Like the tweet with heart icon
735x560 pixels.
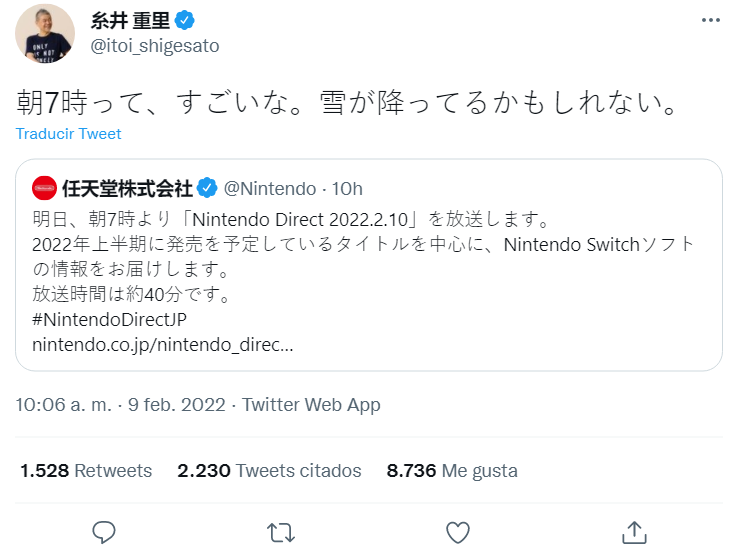click(457, 531)
